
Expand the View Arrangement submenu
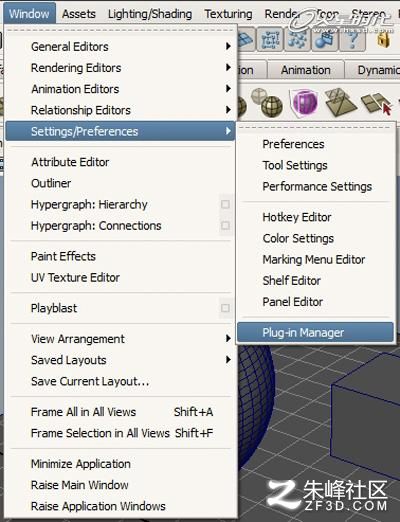[x=121, y=339]
